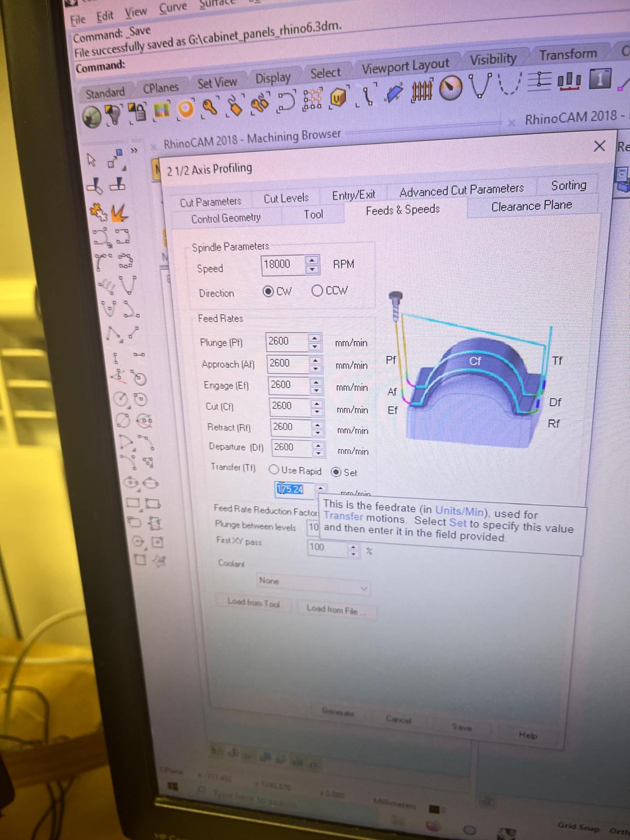Click the Help button in dialog

528,736
